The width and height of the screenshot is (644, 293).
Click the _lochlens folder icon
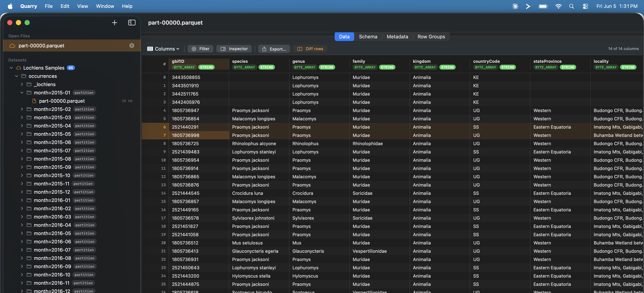(x=29, y=84)
